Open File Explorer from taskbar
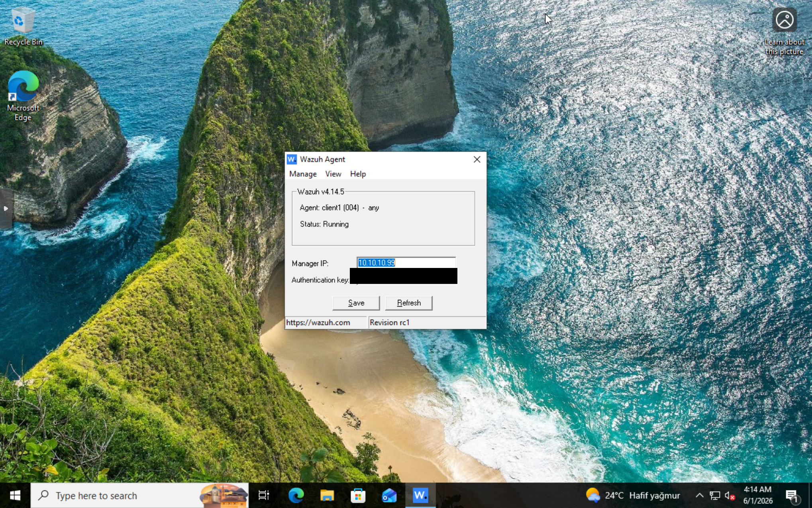812x508 pixels. click(327, 496)
